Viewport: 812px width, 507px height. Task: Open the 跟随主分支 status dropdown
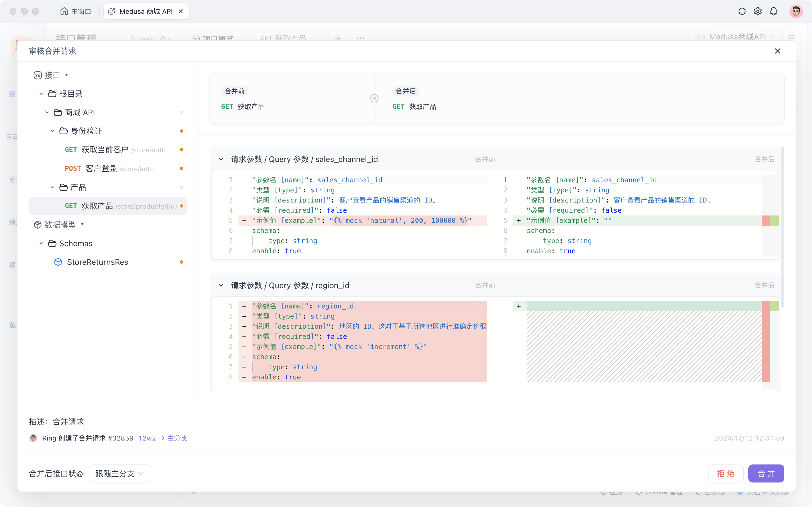click(120, 473)
